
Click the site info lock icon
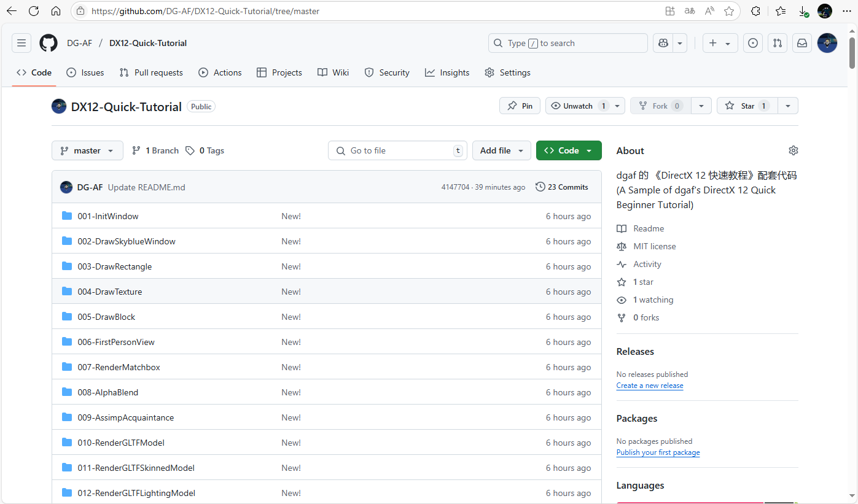click(80, 11)
